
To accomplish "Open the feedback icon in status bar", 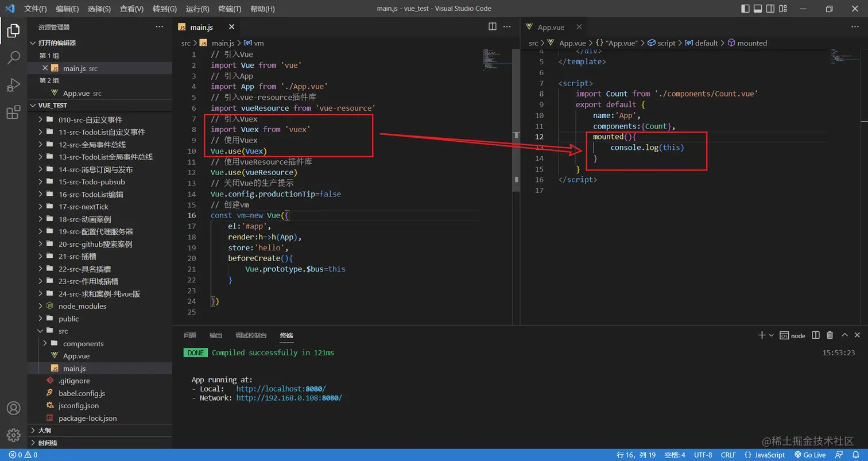I will click(x=839, y=455).
